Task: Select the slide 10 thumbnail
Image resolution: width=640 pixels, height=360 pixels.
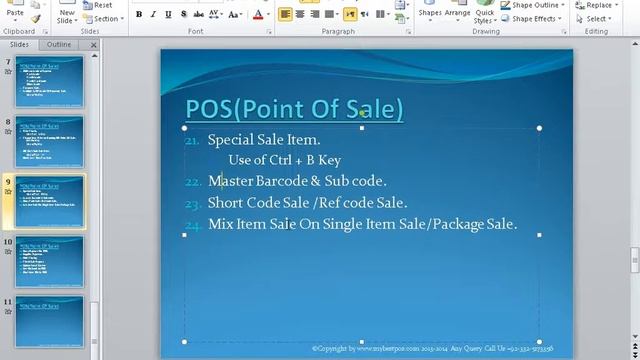Action: pos(49,262)
